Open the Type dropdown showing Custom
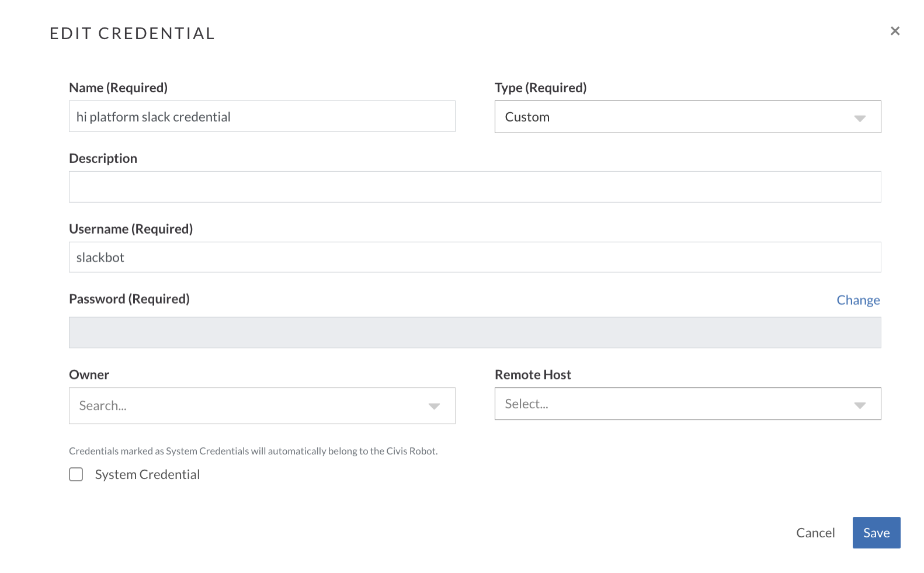The image size is (924, 573). 687,117
